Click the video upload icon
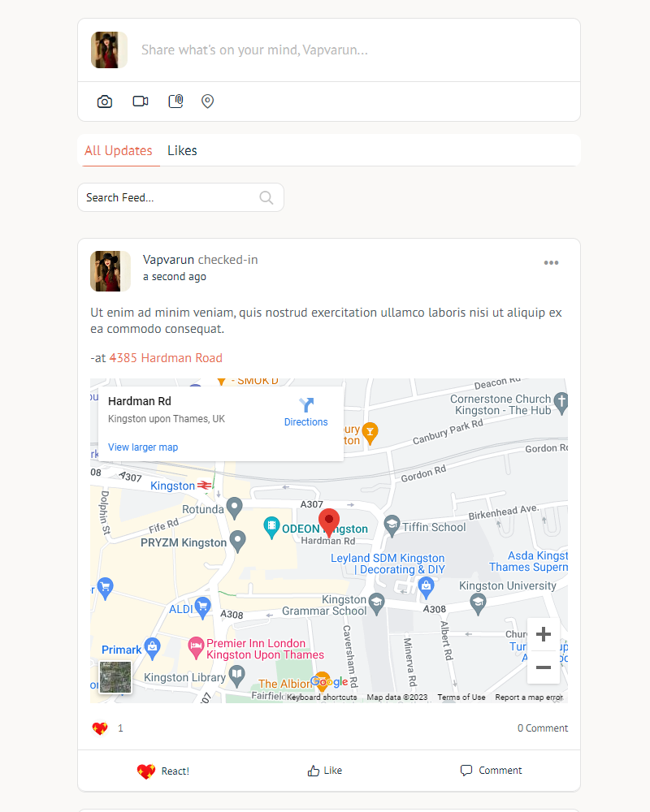The image size is (650, 812). coord(141,101)
